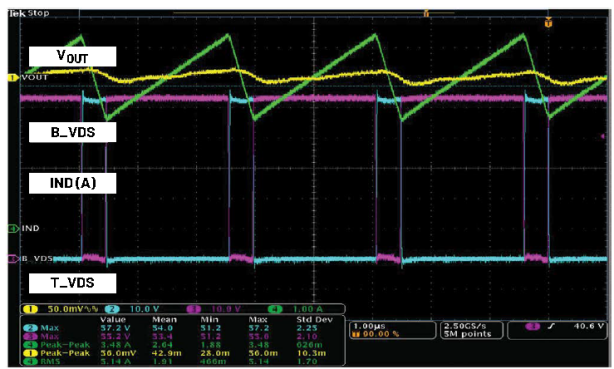
Task: Click the trigger level arrow on right edge
Action: pos(603,136)
